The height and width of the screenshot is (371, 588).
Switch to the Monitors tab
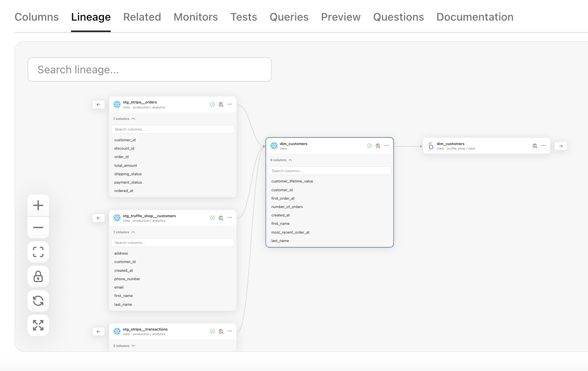(195, 17)
